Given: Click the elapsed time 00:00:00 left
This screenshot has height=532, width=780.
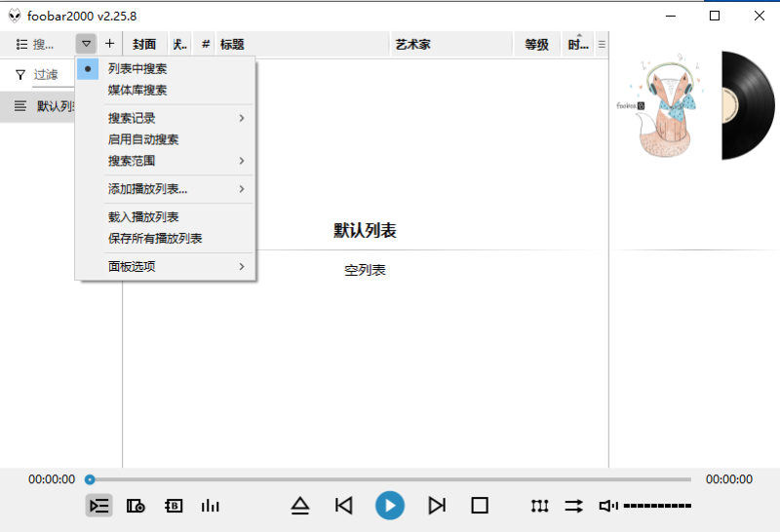Looking at the screenshot, I should click(x=52, y=479).
